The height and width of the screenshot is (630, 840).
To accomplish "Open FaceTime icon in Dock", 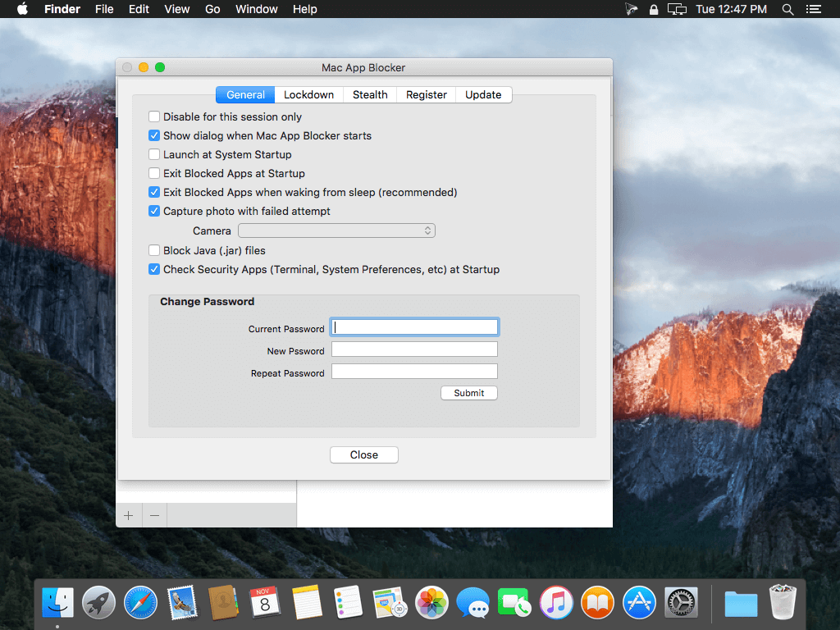I will [x=514, y=602].
